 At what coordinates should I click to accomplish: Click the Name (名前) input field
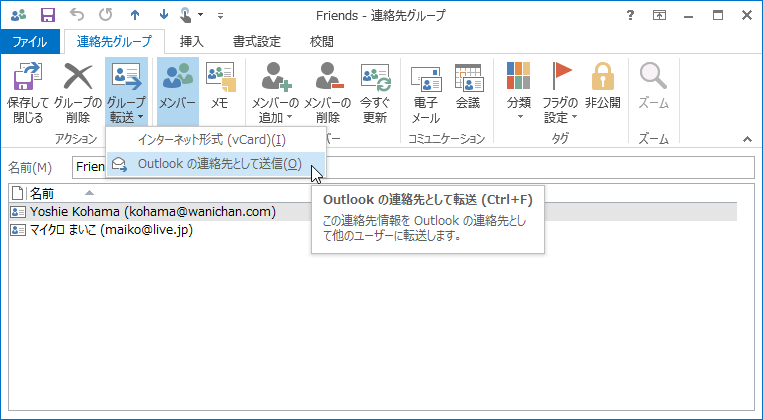413,167
